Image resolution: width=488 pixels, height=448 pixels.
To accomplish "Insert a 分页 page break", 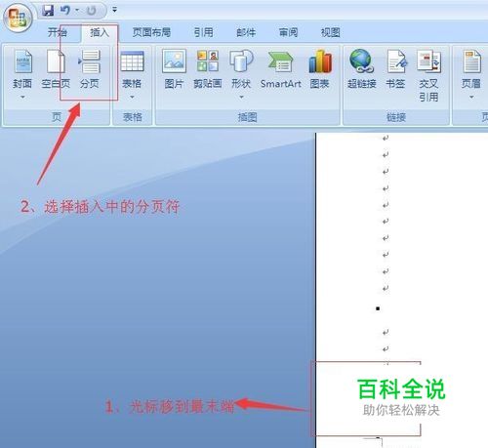I will [90, 69].
